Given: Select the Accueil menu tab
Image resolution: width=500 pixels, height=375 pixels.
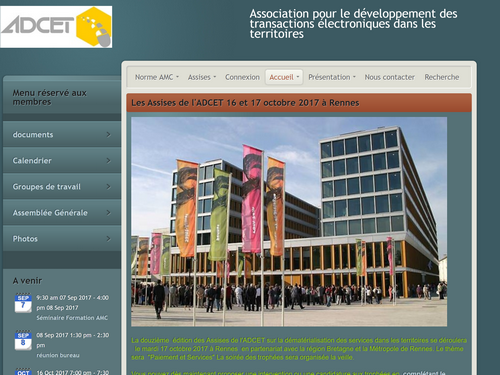Looking at the screenshot, I should 284,77.
